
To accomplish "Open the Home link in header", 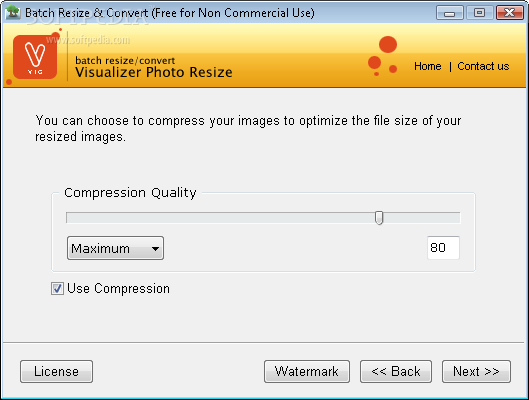I will 427,66.
